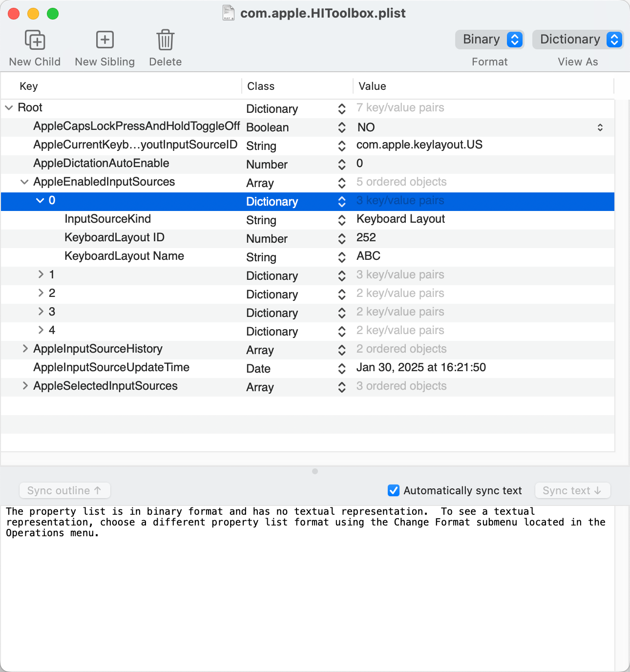
Task: Click class stepper for KeyboardLayout ID row
Action: 342,239
